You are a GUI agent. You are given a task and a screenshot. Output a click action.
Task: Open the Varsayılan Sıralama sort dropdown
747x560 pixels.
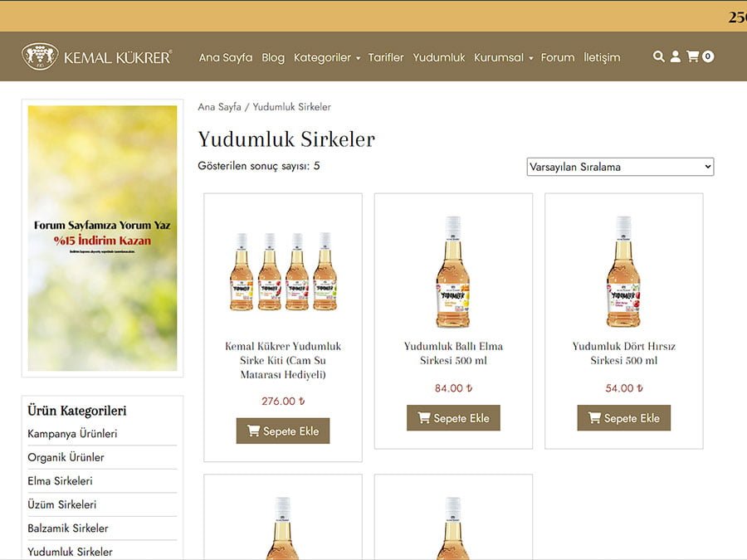pos(620,167)
